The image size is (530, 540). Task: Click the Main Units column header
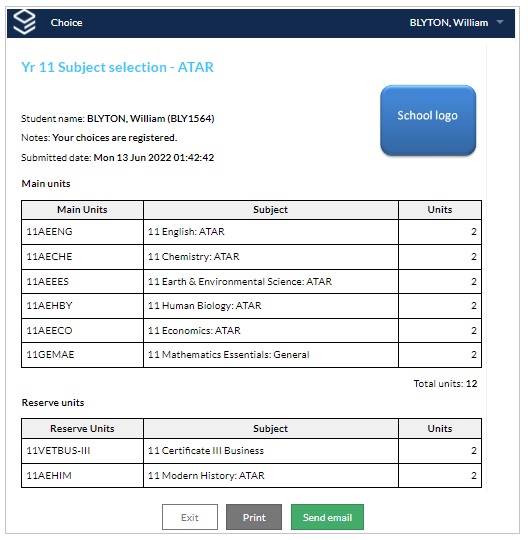pos(82,210)
